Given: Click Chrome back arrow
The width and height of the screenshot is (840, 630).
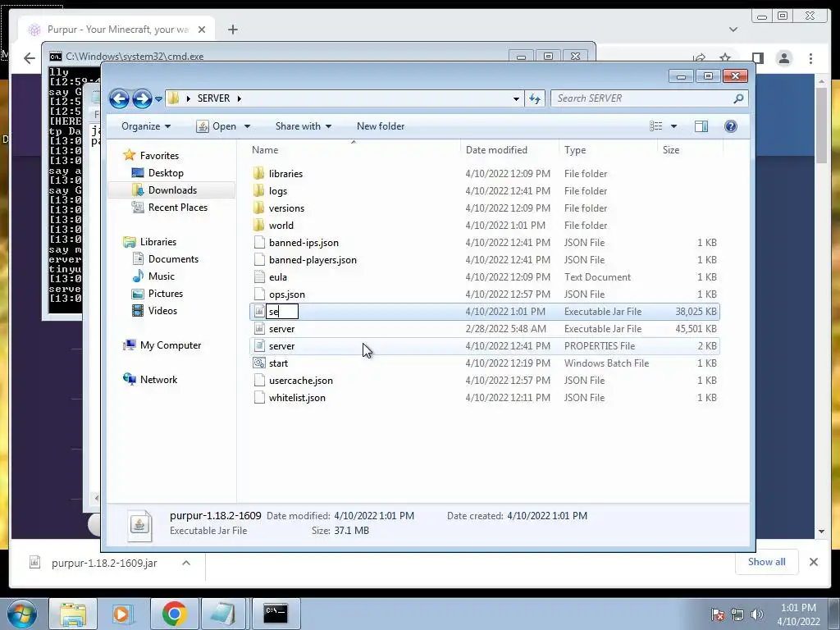Looking at the screenshot, I should [x=30, y=58].
